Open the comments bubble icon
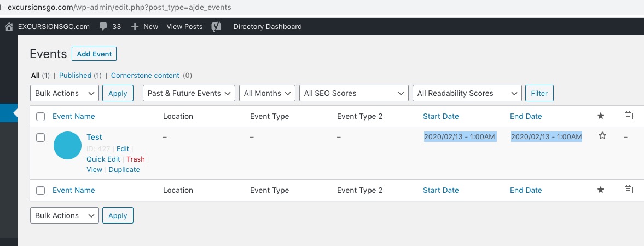 (x=103, y=26)
